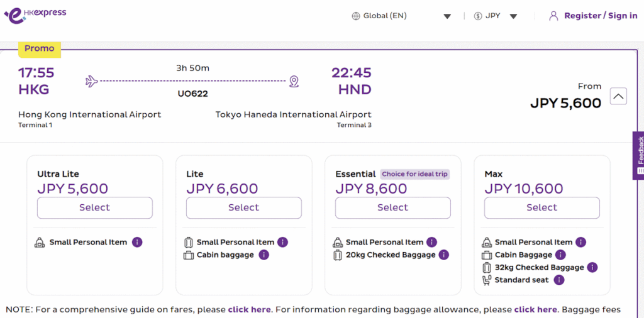Select the Essential fare option
This screenshot has width=644, height=318.
(x=392, y=207)
